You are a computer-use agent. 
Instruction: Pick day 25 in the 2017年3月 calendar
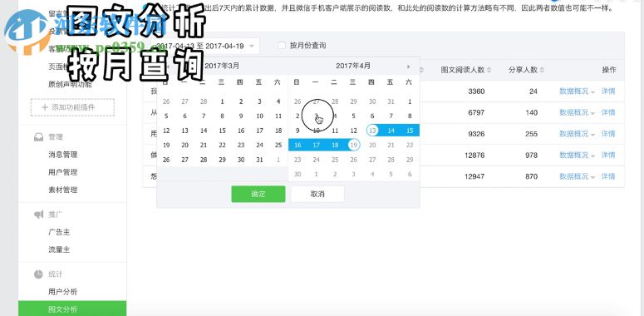point(278,146)
